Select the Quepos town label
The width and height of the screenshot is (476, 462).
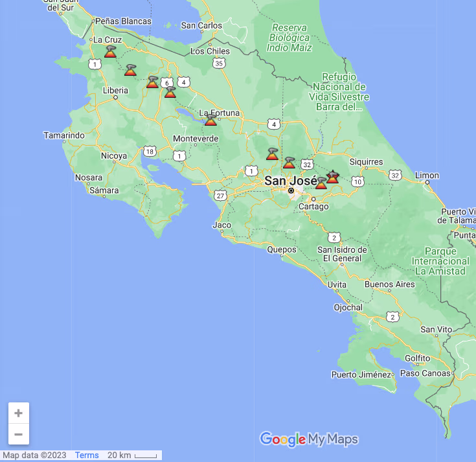pyautogui.click(x=282, y=249)
